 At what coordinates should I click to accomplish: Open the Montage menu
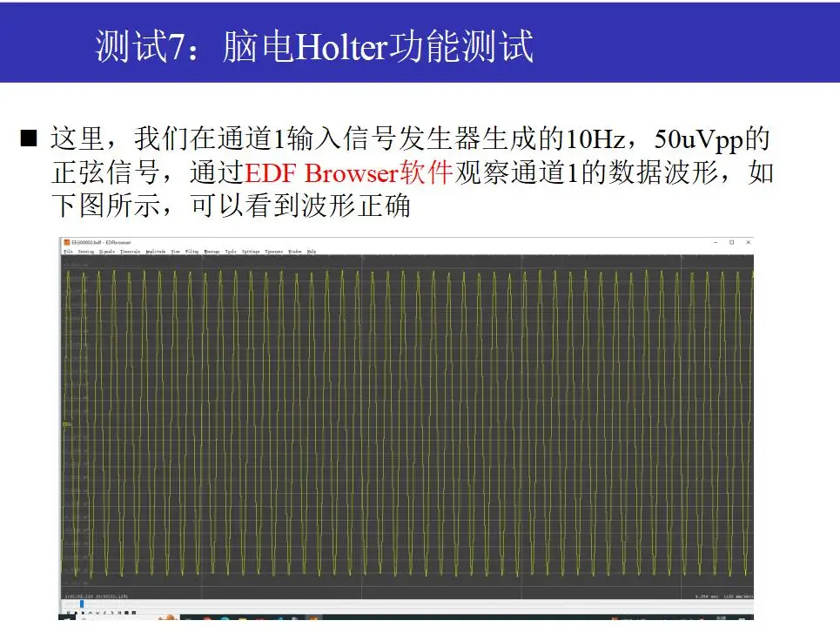click(x=212, y=251)
